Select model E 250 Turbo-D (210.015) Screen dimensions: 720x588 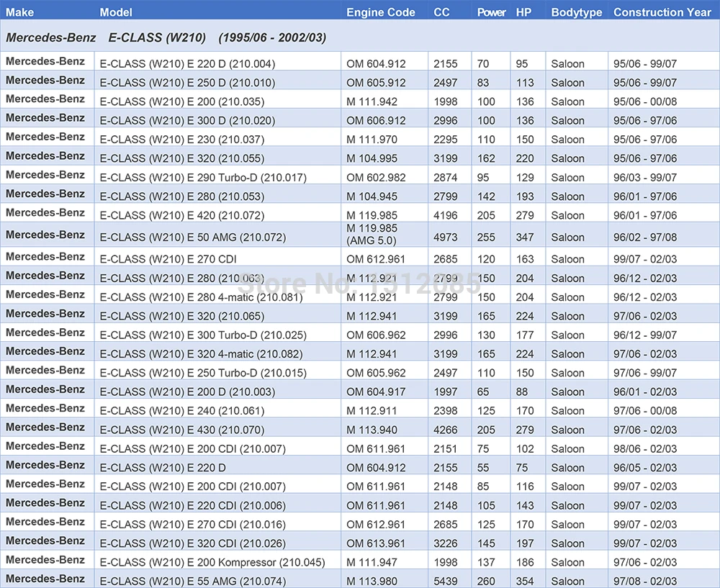click(203, 373)
